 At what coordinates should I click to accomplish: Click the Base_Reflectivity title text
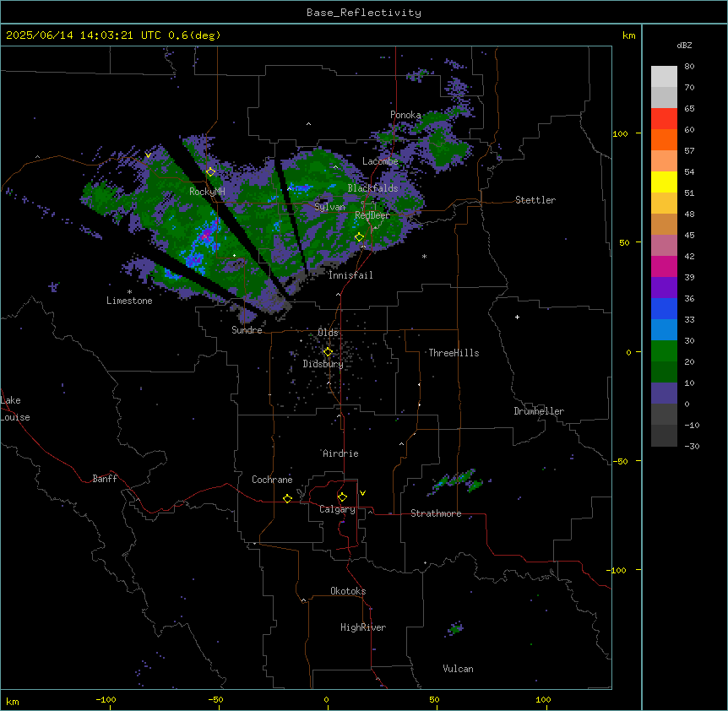coord(364,13)
